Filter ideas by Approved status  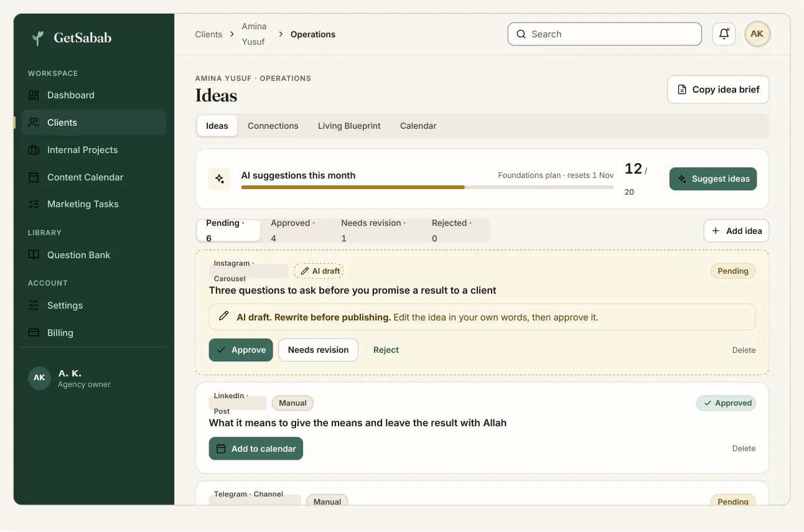click(x=296, y=231)
